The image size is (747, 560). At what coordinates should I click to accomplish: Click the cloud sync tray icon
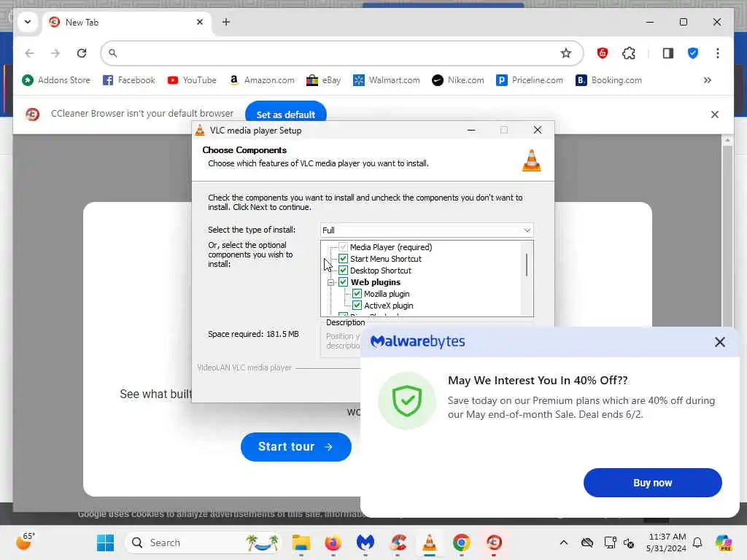click(587, 542)
